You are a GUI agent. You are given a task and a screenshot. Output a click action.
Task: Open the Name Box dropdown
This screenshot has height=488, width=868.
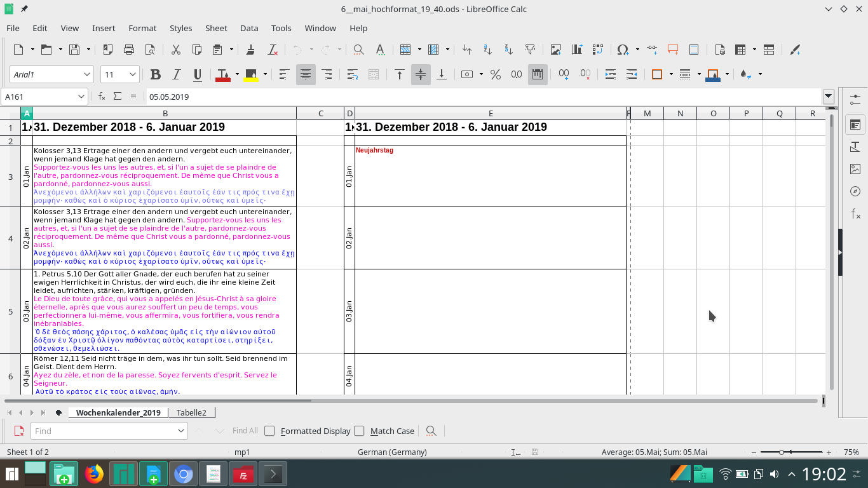pos(81,97)
